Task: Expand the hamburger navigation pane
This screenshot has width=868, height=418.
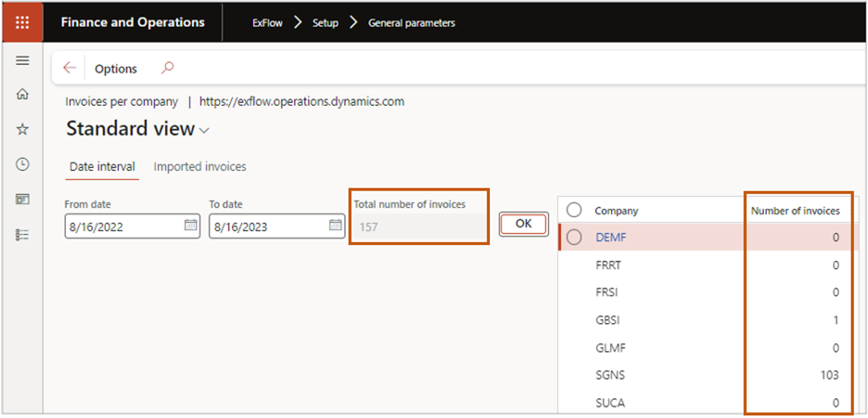Action: coord(23,60)
